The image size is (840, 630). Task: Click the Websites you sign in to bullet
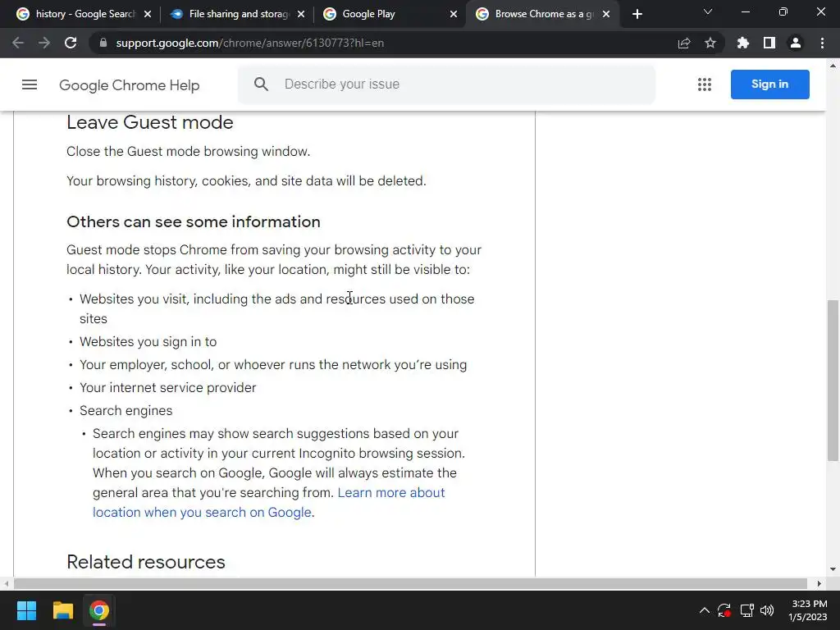pyautogui.click(x=148, y=342)
